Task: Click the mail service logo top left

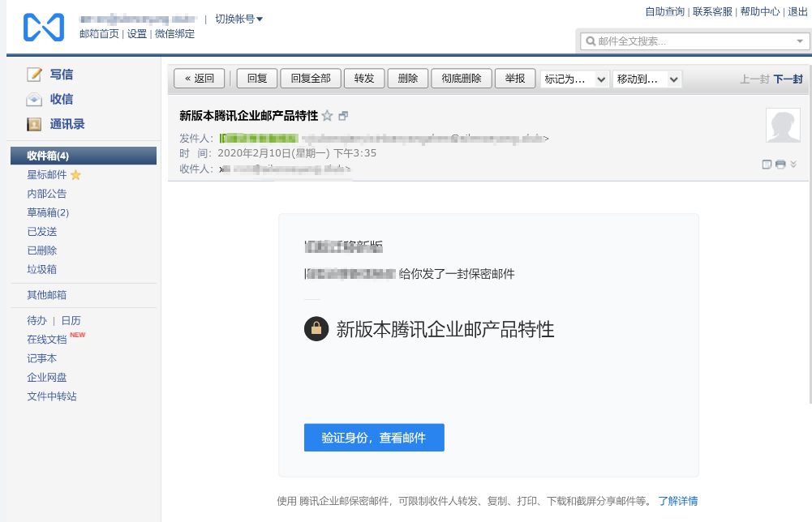Action: click(45, 26)
